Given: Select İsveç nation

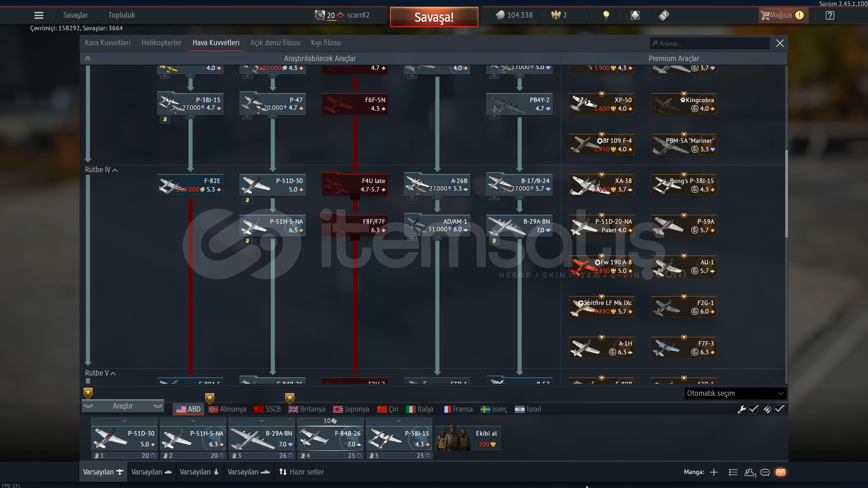Looking at the screenshot, I should click(494, 409).
